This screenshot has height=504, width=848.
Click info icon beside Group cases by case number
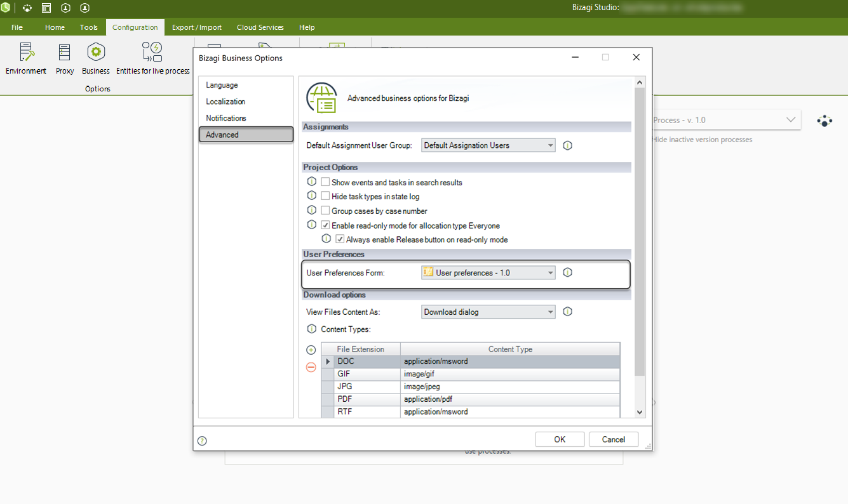[311, 210]
